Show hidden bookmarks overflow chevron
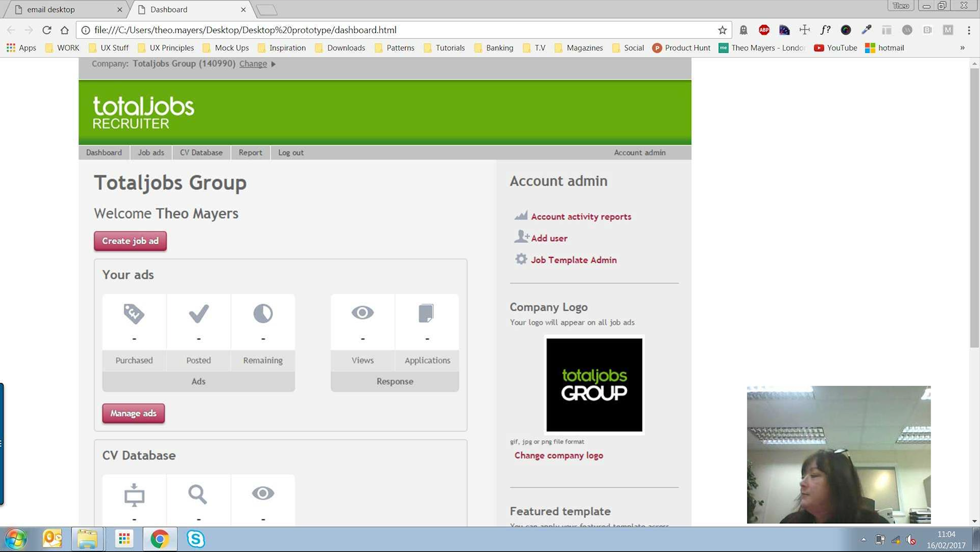 coord(962,48)
